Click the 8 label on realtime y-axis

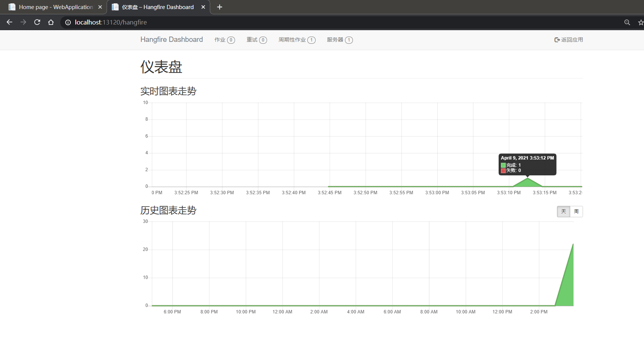coord(147,119)
